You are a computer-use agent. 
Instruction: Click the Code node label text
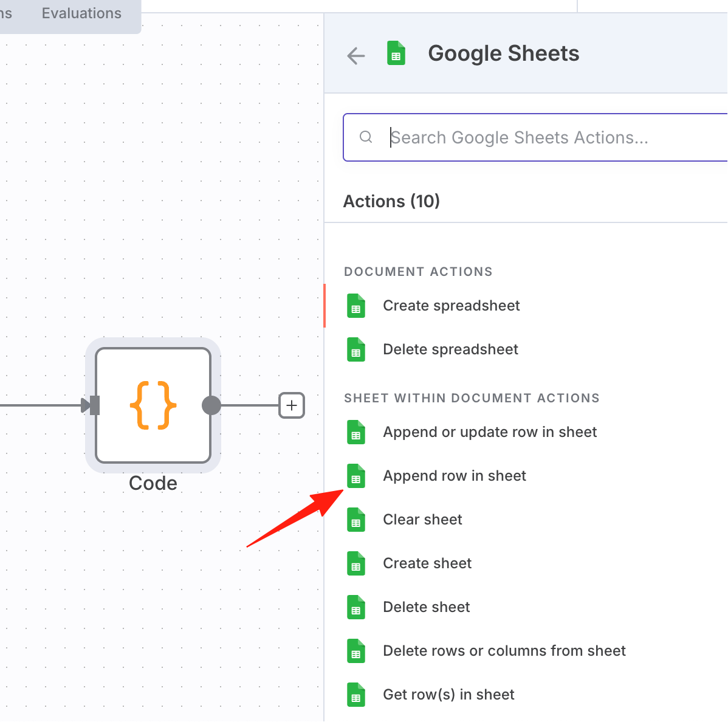pos(153,483)
